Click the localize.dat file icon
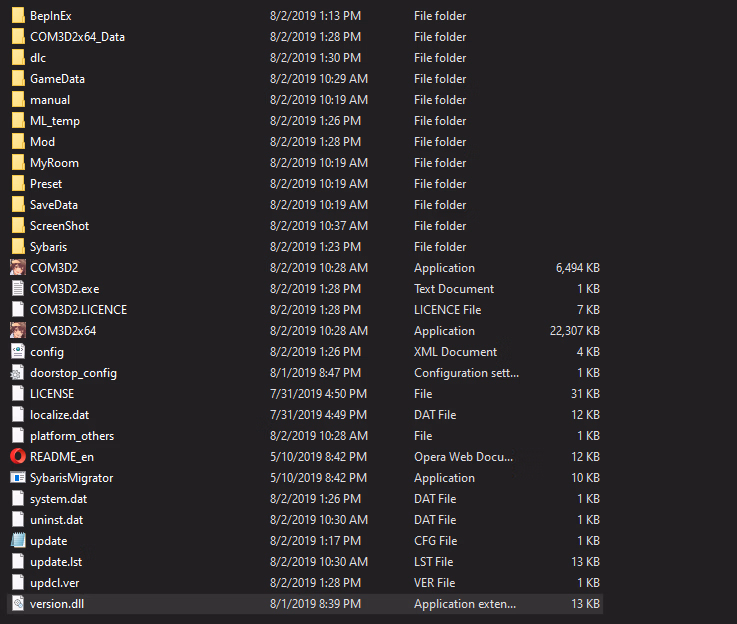 [x=18, y=414]
